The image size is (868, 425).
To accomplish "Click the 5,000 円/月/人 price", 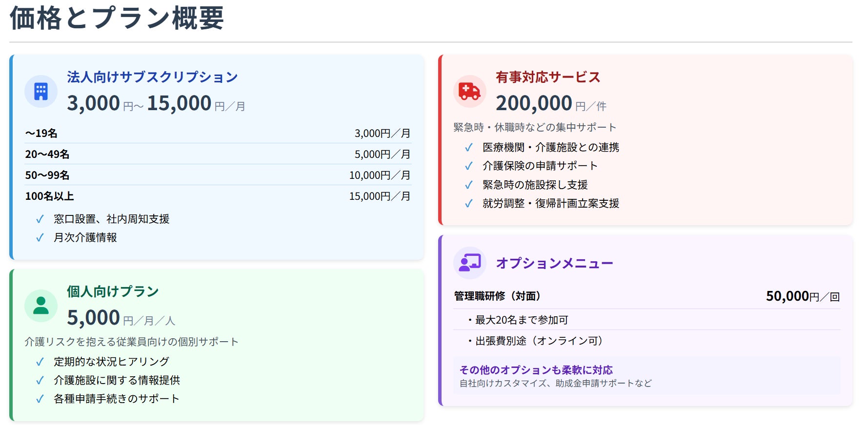I will (121, 318).
